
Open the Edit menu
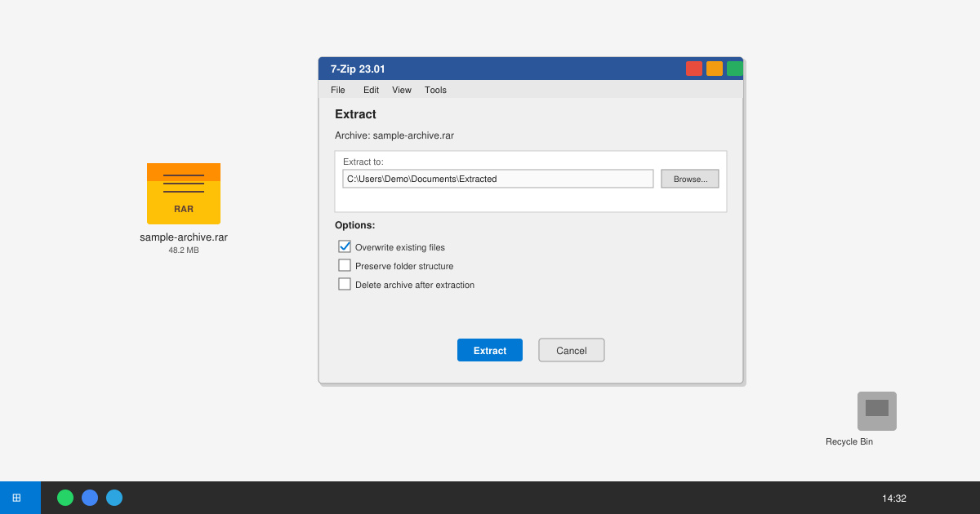(371, 90)
